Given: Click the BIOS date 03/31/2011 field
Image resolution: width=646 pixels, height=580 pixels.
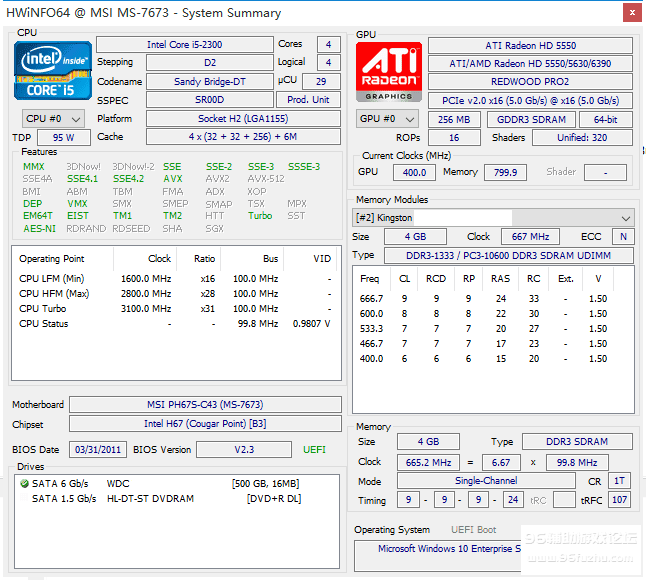Looking at the screenshot, I should coord(96,450).
